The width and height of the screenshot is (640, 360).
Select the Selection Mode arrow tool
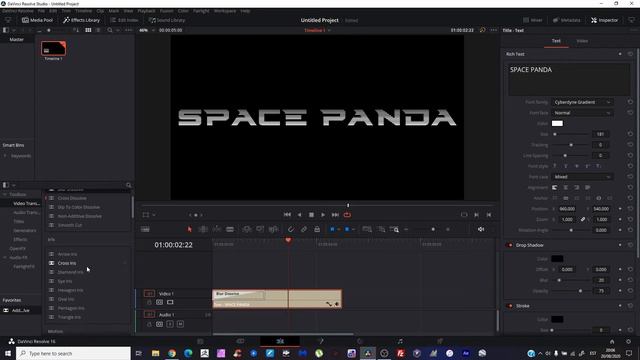tap(189, 229)
